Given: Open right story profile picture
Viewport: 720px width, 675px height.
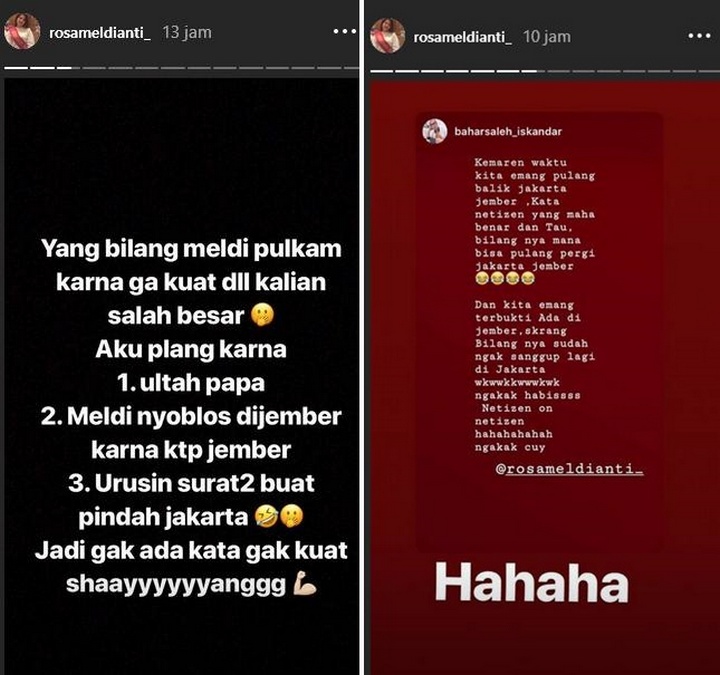Looking at the screenshot, I should pyautogui.click(x=388, y=36).
